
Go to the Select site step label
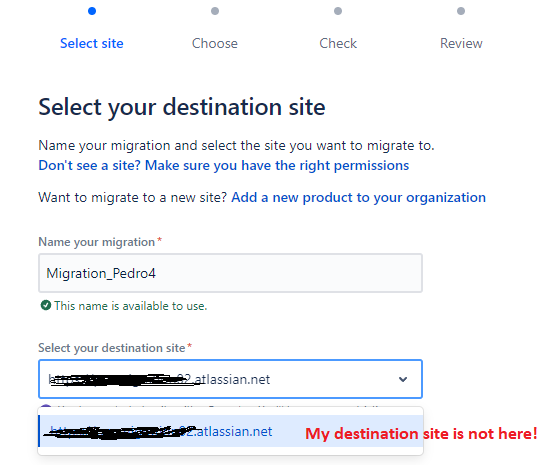pos(92,43)
